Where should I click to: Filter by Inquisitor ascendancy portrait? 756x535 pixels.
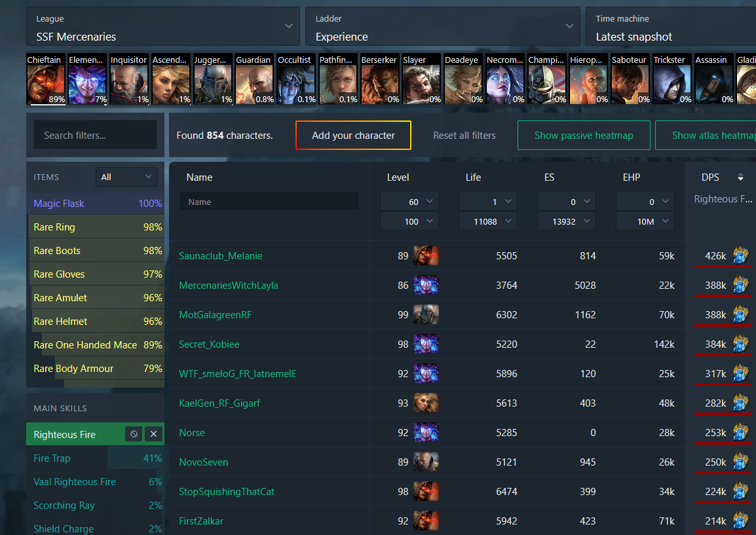point(129,79)
